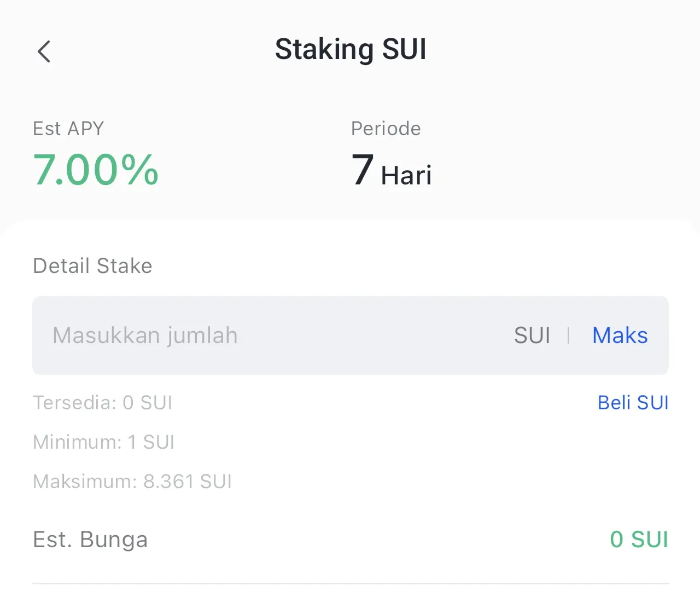
Task: Select the SUI currency label in input field
Action: click(532, 335)
